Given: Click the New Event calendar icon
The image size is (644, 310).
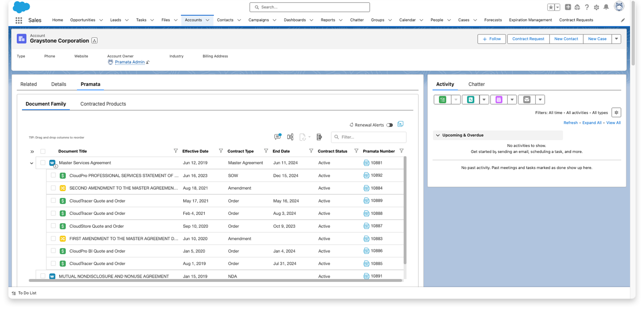Looking at the screenshot, I should pos(499,100).
